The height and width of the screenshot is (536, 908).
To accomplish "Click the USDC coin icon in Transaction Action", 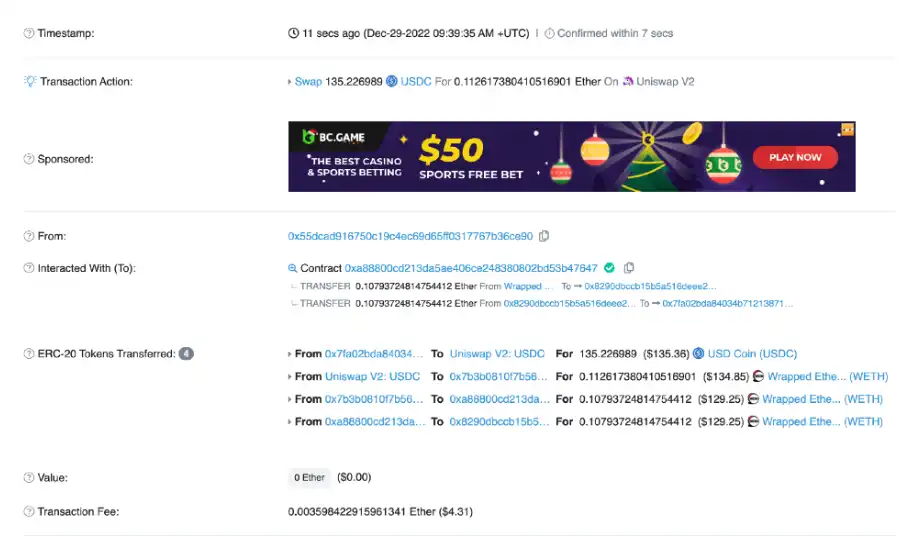I will coord(392,81).
